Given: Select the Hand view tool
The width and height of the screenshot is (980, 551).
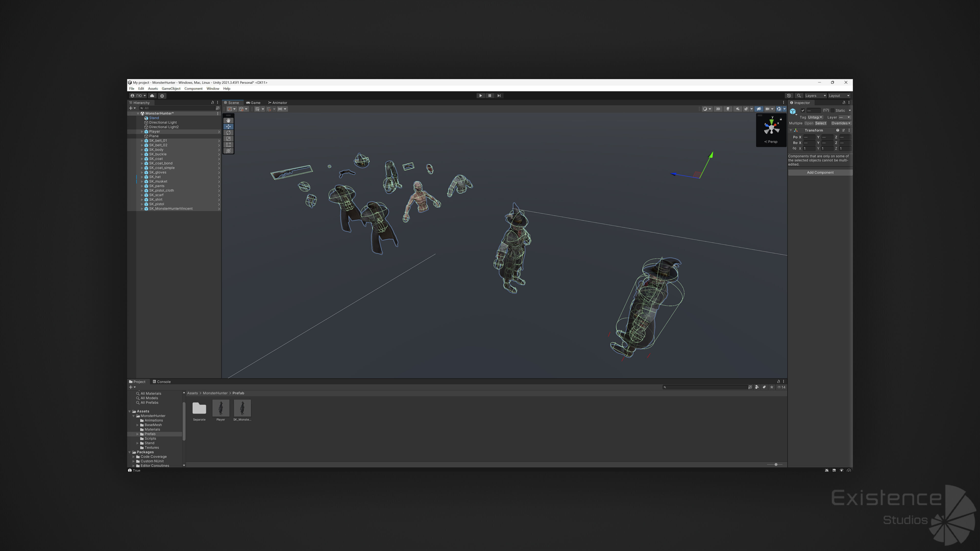Looking at the screenshot, I should [228, 121].
